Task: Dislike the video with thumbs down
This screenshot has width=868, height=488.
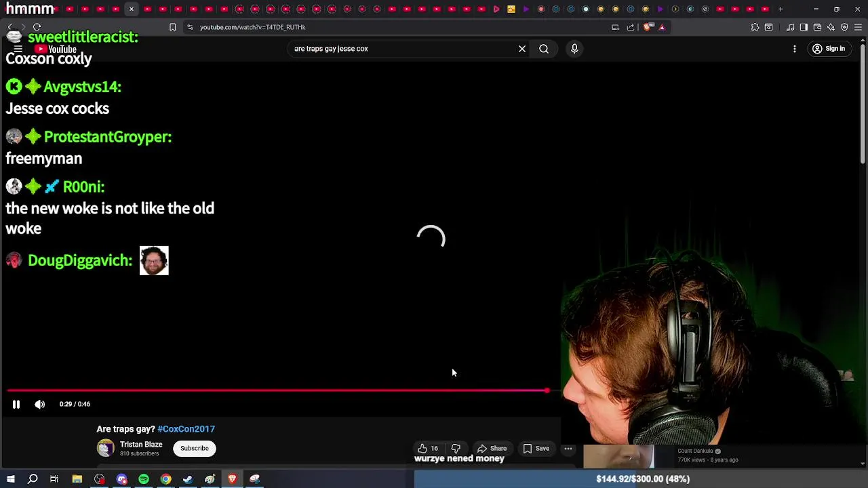Action: click(x=456, y=448)
